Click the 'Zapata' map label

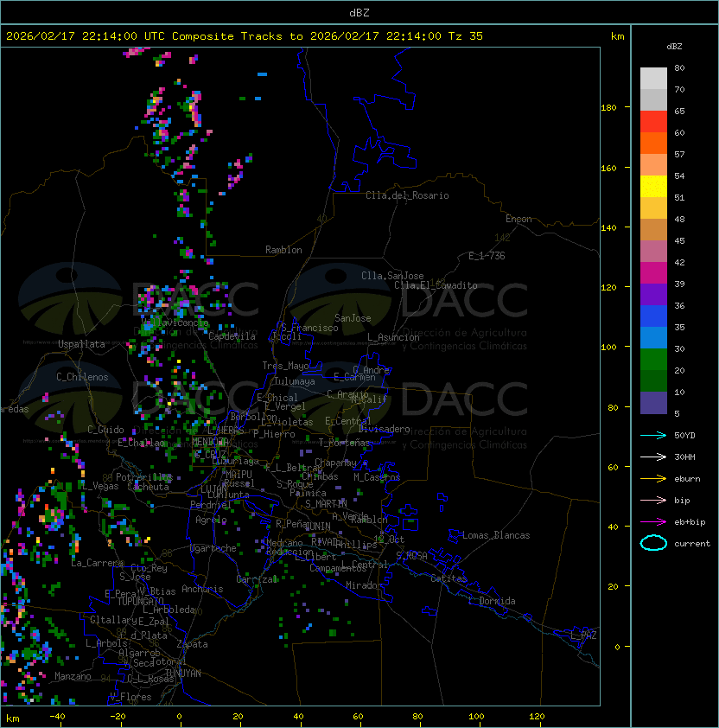tap(192, 644)
